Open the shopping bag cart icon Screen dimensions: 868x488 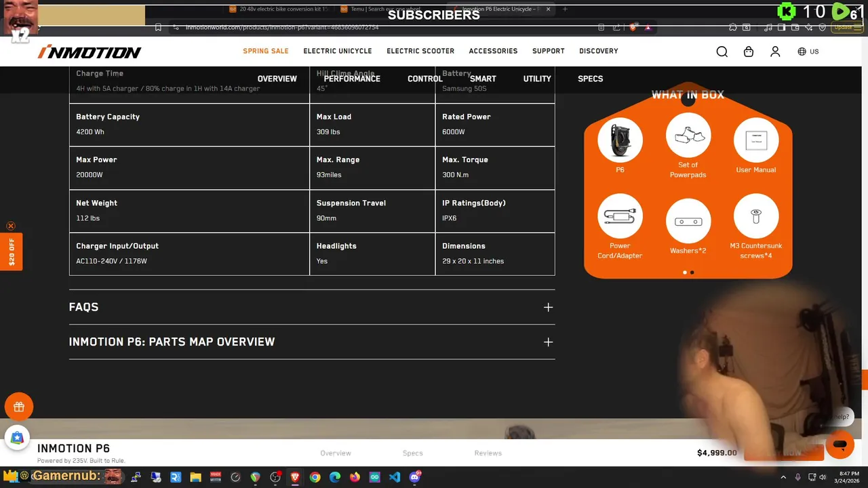point(749,52)
